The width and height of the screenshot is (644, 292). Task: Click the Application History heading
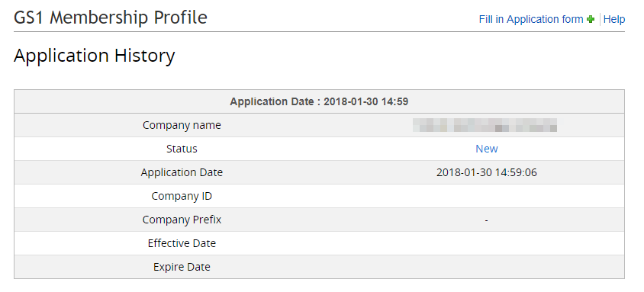pos(95,56)
